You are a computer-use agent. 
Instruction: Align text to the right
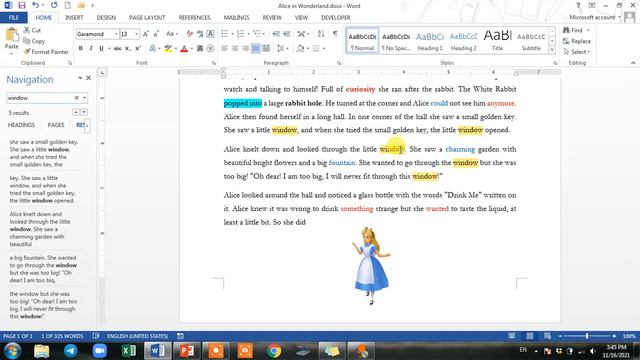point(245,49)
